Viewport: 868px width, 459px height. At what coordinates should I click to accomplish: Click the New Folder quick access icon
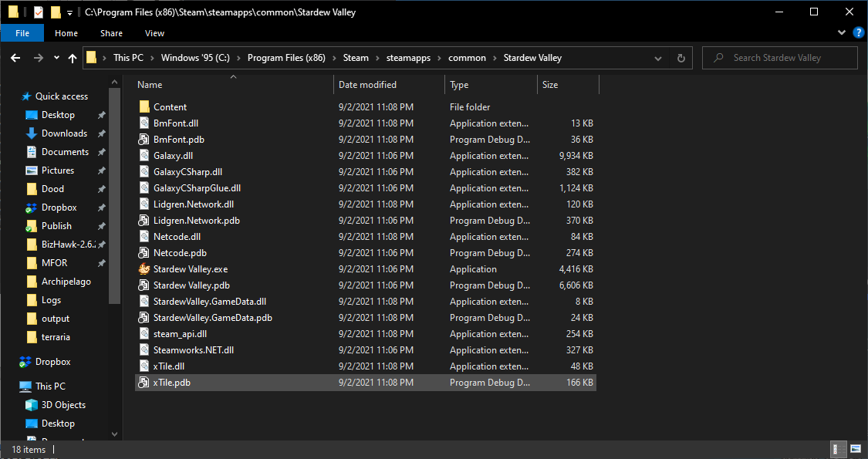[x=55, y=12]
